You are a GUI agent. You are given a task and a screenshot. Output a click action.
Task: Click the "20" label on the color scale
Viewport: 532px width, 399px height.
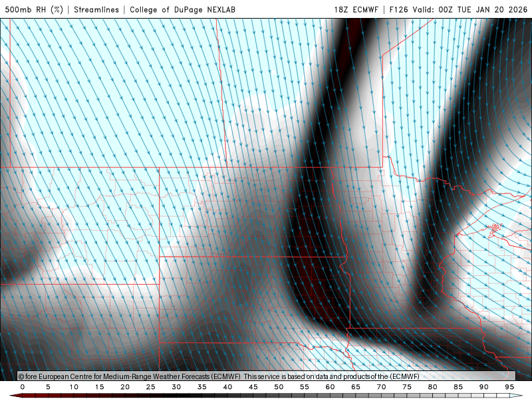125,387
